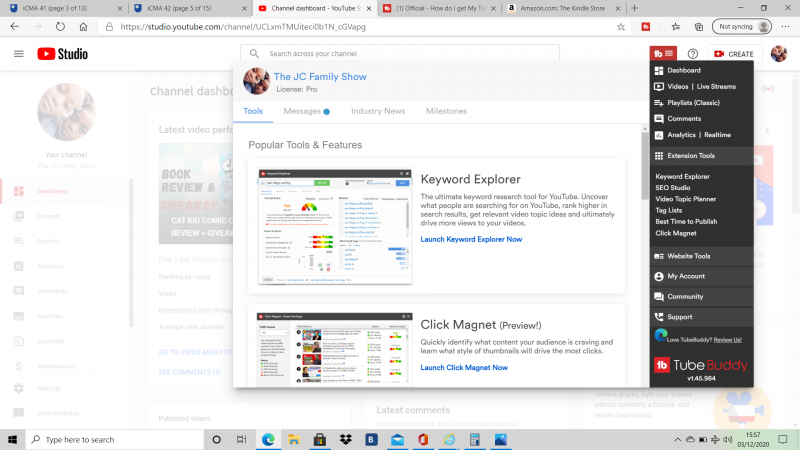
Task: Click Launch Keyword Explorer Now link
Action: click(x=471, y=239)
